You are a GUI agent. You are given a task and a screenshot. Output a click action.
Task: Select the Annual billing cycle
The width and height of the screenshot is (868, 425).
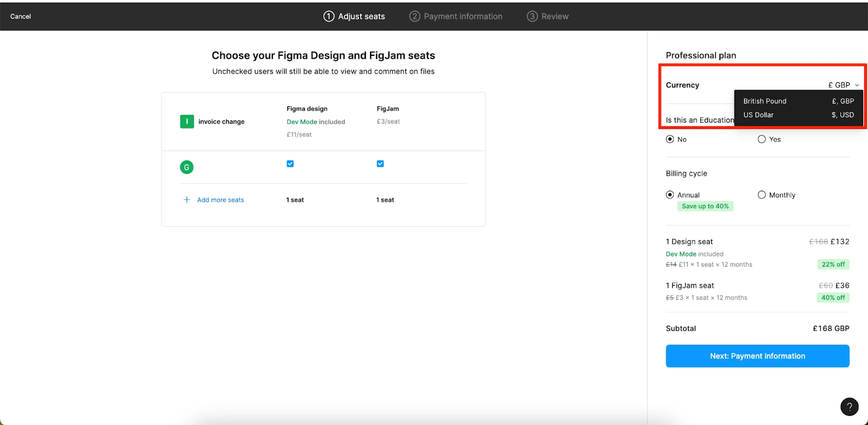(670, 195)
